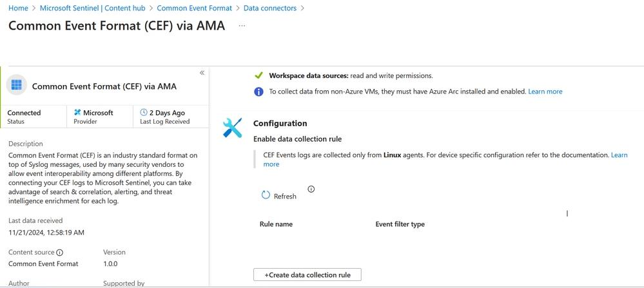The image size is (644, 288).
Task: Open Learn more link for Azure Arc
Action: 545,91
